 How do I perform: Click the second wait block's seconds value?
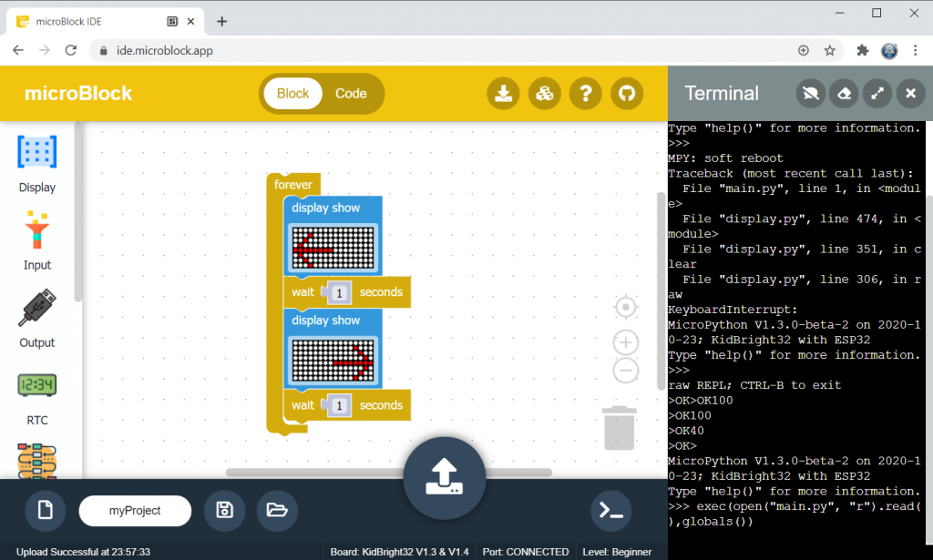(x=339, y=405)
